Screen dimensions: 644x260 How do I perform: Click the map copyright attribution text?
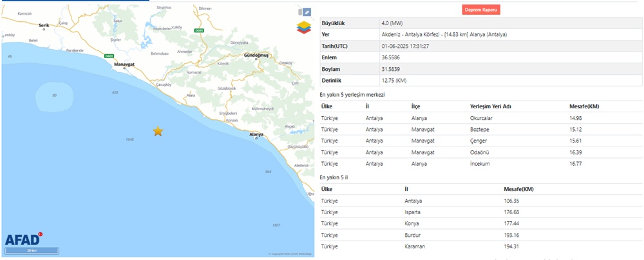click(289, 254)
